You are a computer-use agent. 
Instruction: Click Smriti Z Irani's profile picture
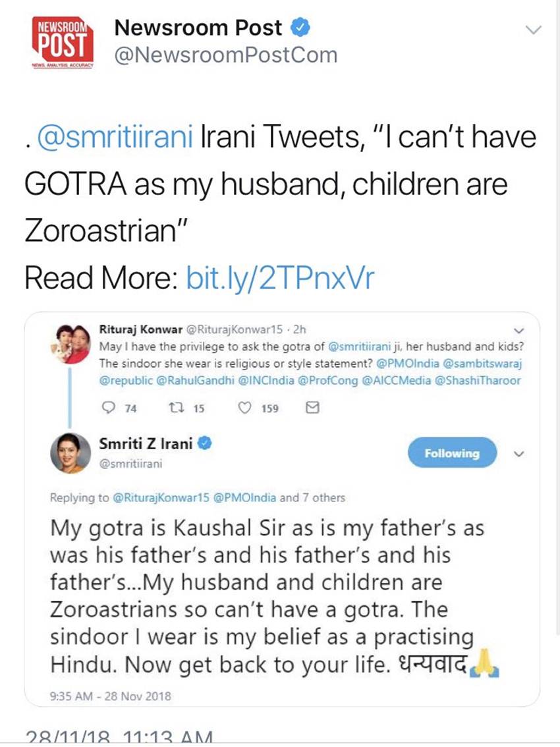[70, 453]
